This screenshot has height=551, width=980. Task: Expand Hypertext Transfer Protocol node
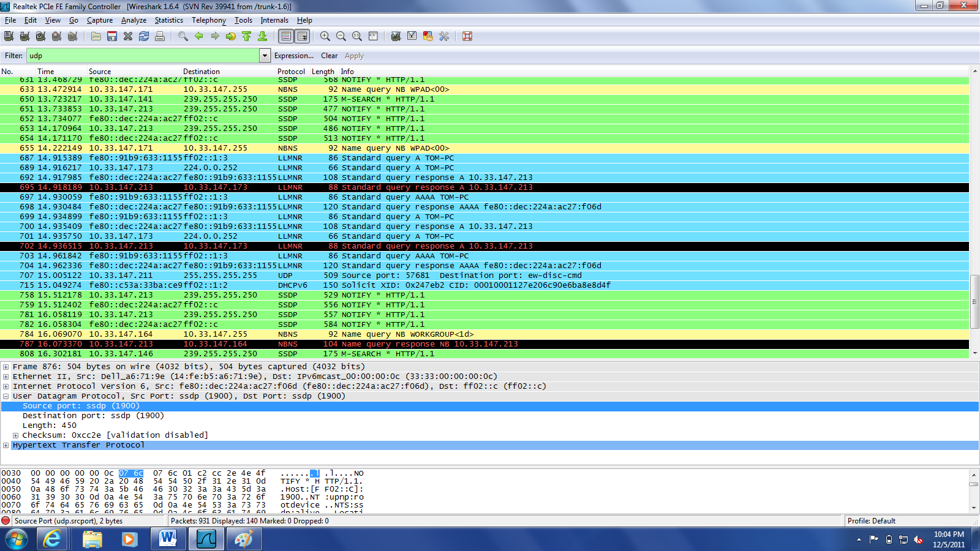[6, 445]
